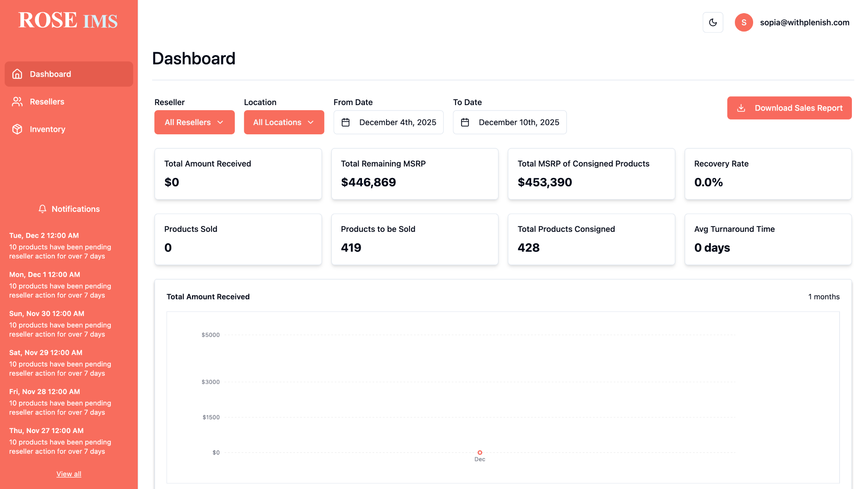Switch to the Inventory section
Image resolution: width=868 pixels, height=489 pixels.
pos(47,129)
